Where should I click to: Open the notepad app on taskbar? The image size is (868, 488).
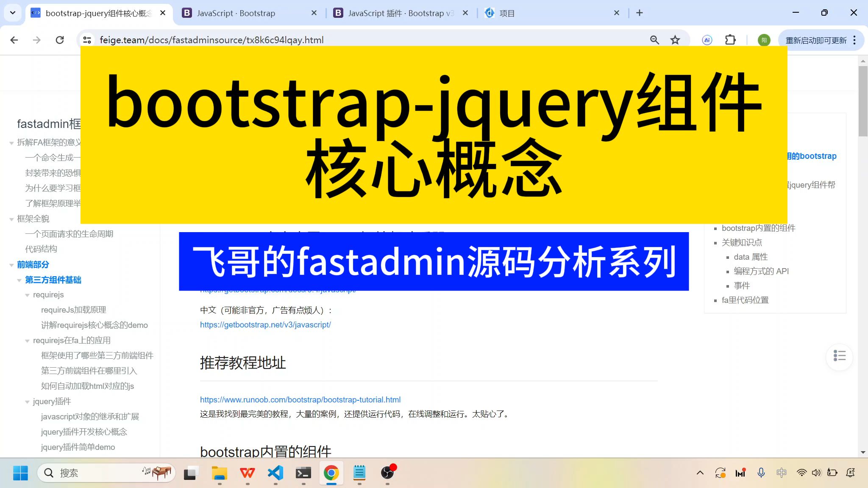359,473
